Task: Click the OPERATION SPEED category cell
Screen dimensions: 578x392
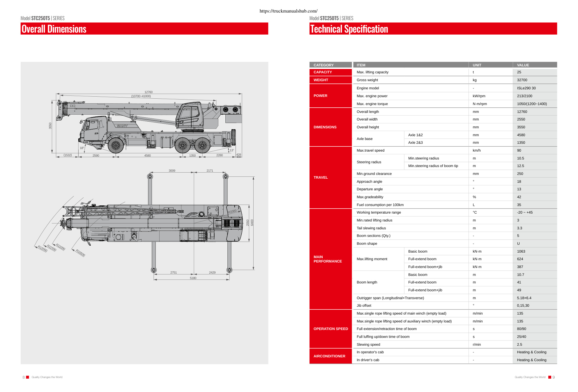Action: point(330,329)
